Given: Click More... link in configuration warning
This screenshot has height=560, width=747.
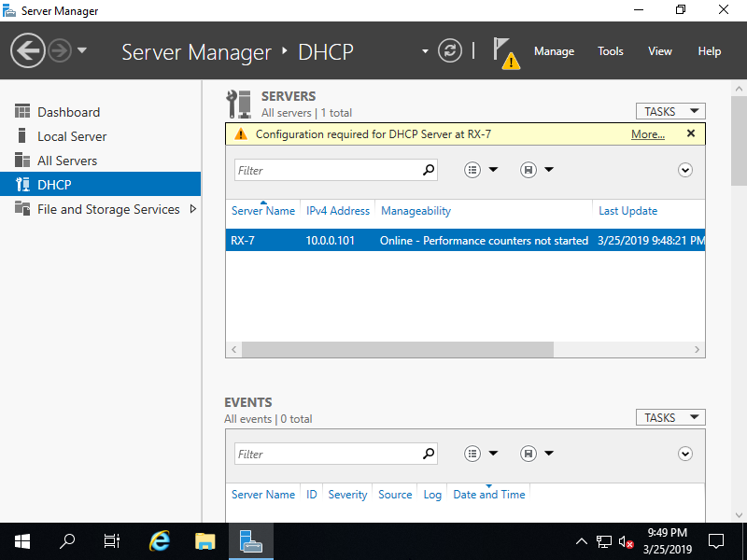Looking at the screenshot, I should (647, 134).
